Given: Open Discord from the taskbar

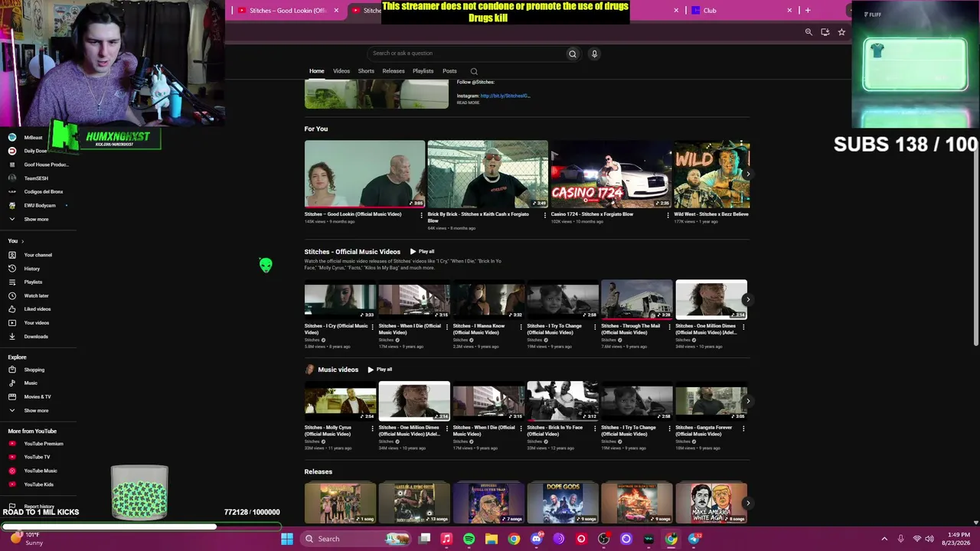Looking at the screenshot, I should [x=537, y=539].
